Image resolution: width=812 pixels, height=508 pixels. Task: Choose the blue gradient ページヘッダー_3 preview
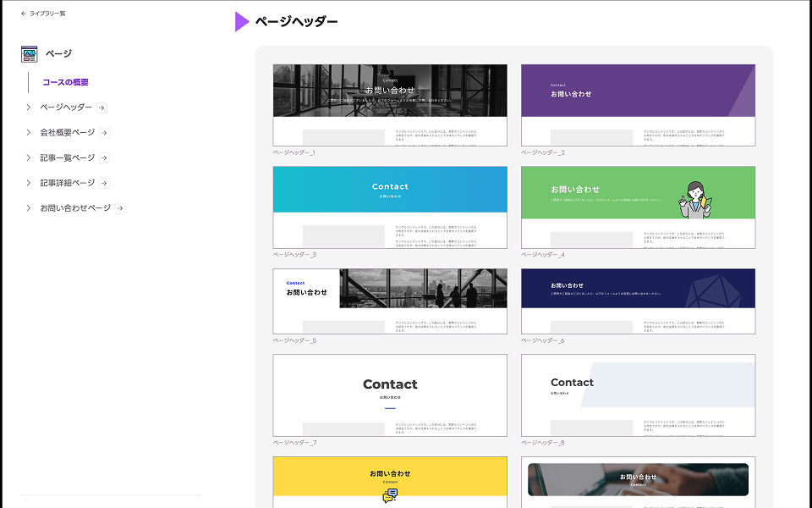pos(390,207)
